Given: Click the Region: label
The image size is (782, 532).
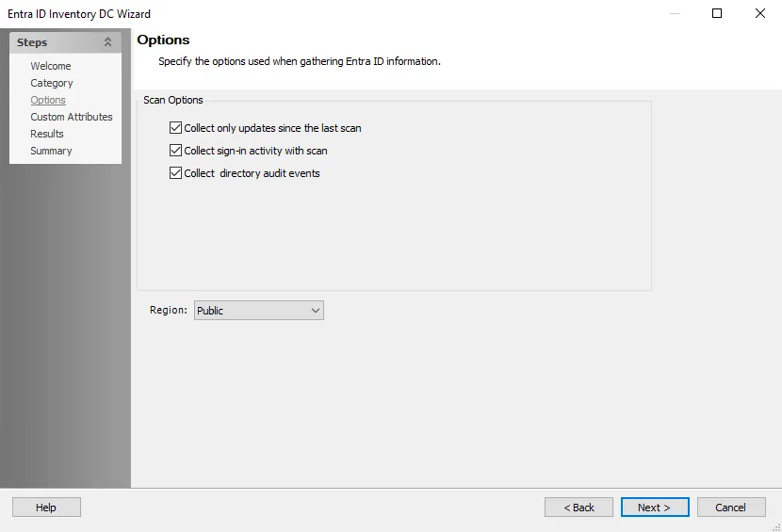Looking at the screenshot, I should click(168, 310).
